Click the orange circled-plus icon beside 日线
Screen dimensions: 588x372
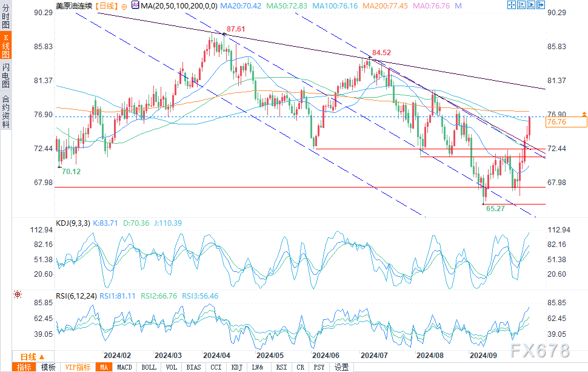pyautogui.click(x=124, y=7)
